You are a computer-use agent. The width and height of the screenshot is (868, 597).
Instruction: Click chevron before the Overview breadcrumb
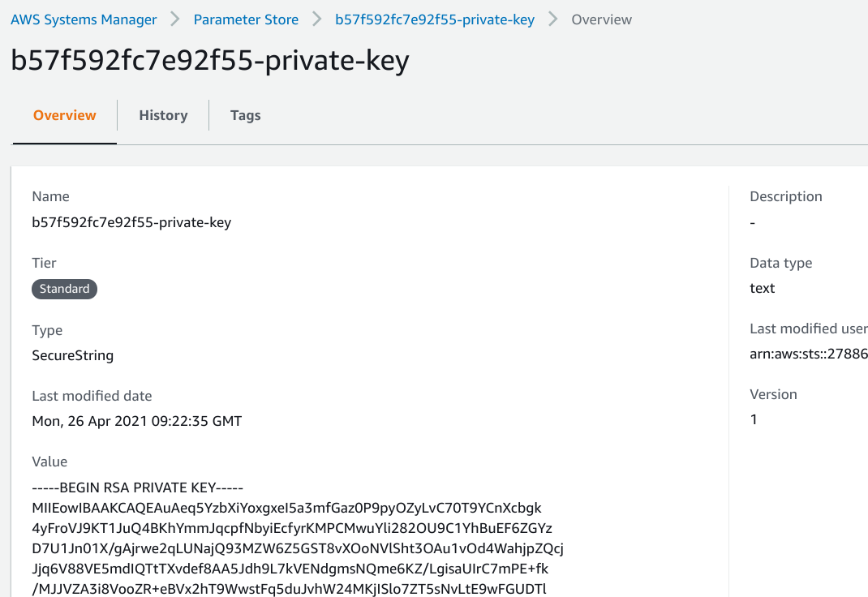(x=553, y=19)
